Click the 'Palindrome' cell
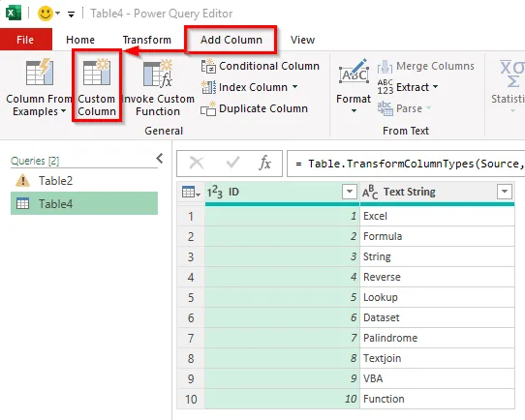This screenshot has width=525, height=420. coord(437,338)
